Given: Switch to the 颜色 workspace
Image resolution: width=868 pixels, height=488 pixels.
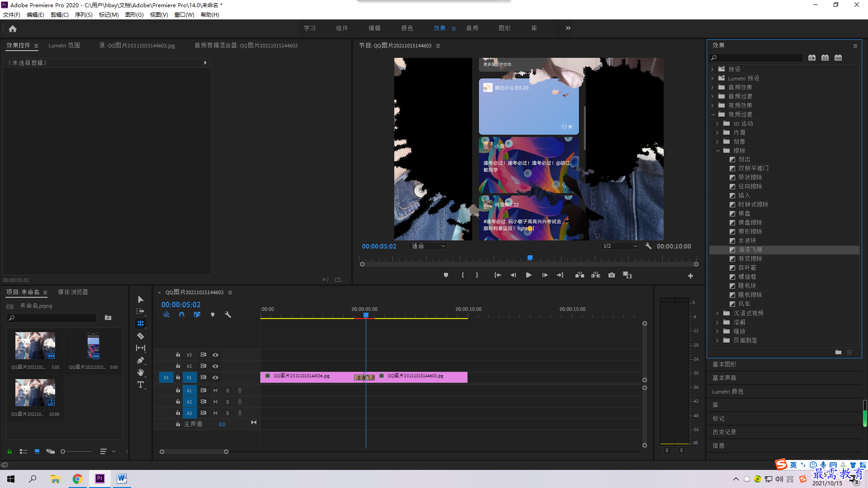Looking at the screenshot, I should 407,28.
